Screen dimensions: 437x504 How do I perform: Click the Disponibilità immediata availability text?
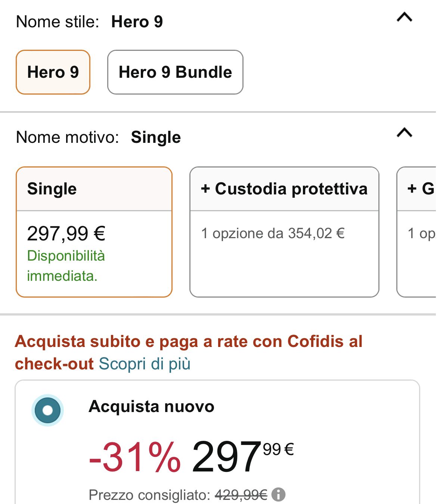[66, 266]
